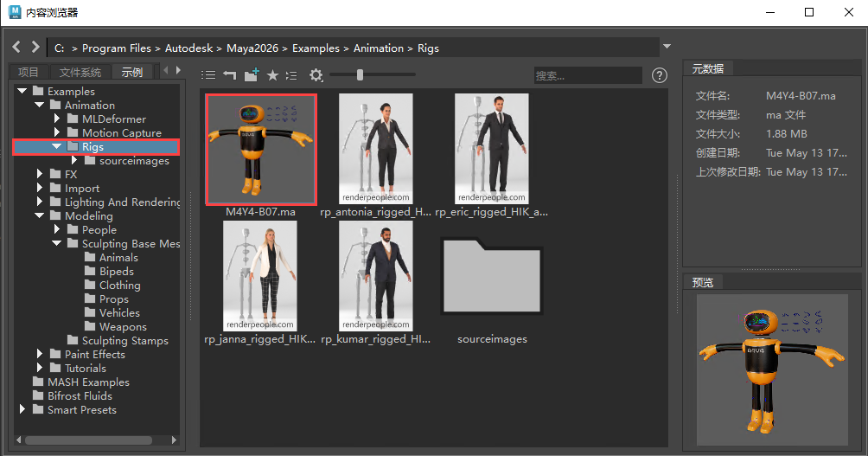Expand the Motion Capture folder

coord(56,132)
